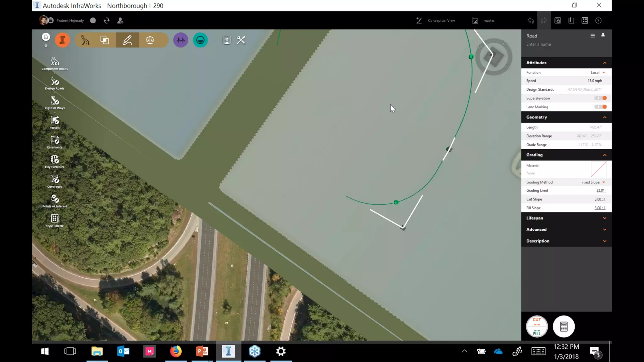Open the Style Palette
Screen dimensions: 644x362
[55, 221]
